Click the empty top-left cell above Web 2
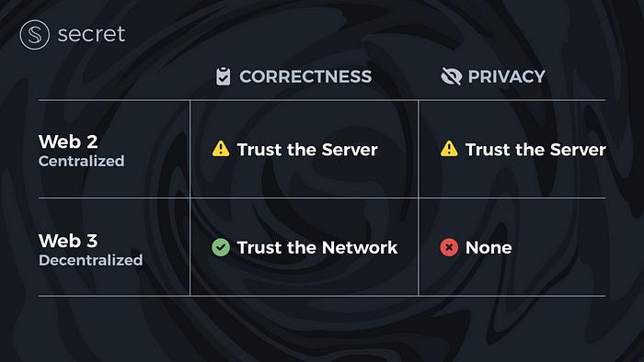644x362 pixels. click(x=114, y=76)
